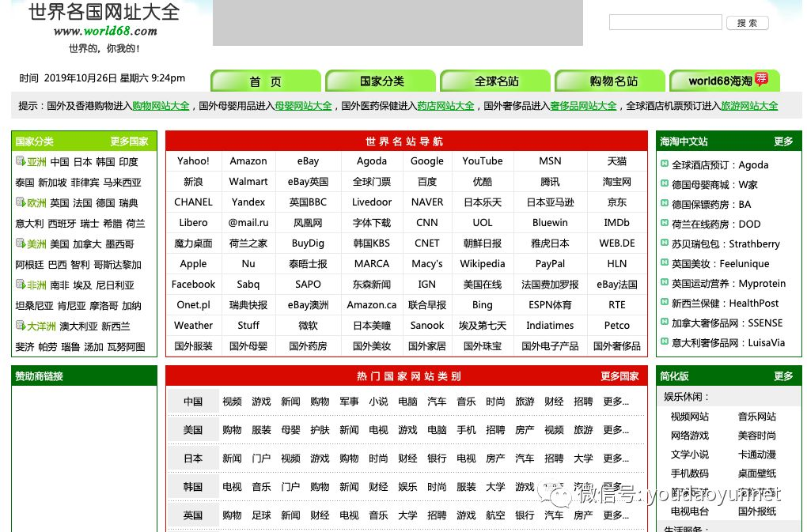Open the 药店网站大全 link
This screenshot has width=807, height=532.
click(x=445, y=106)
